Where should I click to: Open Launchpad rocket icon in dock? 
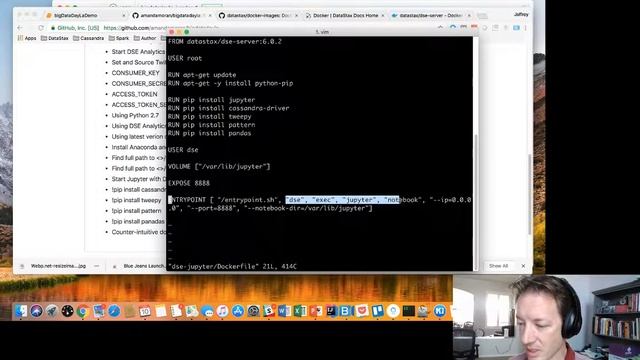click(52, 311)
